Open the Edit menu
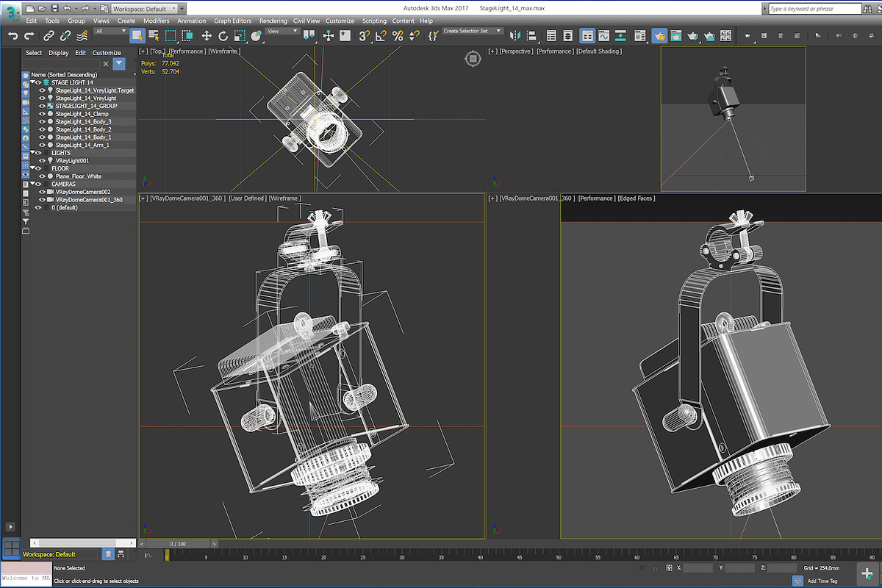Viewport: 882px width, 588px height. pyautogui.click(x=31, y=21)
